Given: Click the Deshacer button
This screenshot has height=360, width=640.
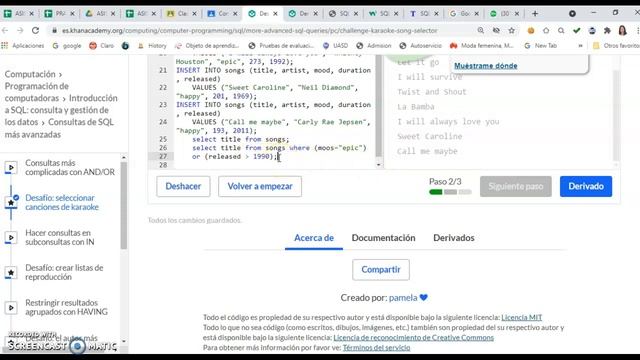Looking at the screenshot, I should [x=183, y=187].
